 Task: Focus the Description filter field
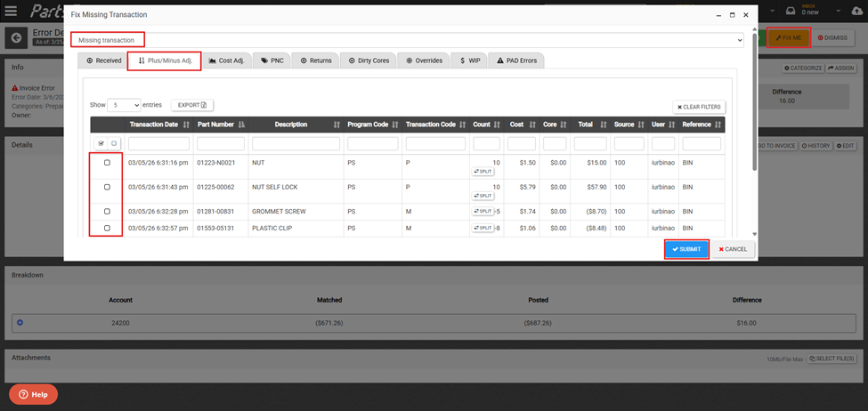[296, 144]
